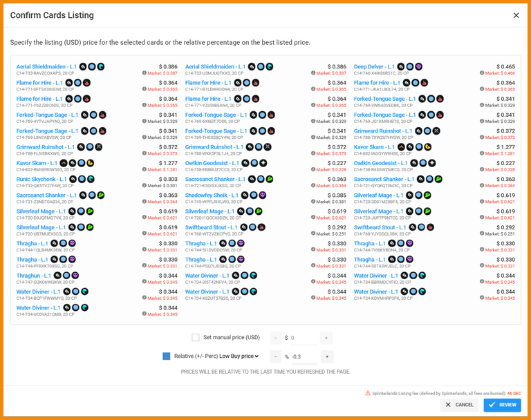Screen dimensions: 531x420
Task: Click the 46 DEC fee amount
Action: 514,394
